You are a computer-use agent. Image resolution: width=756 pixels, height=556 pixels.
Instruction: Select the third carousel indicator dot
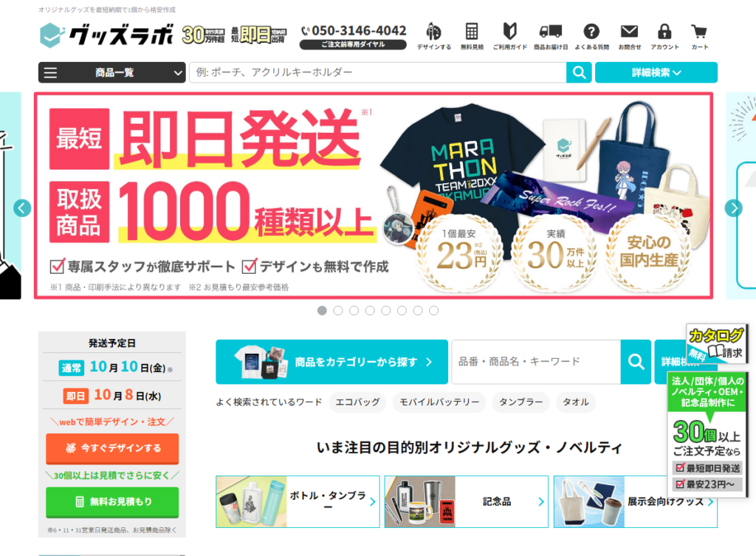coord(354,311)
